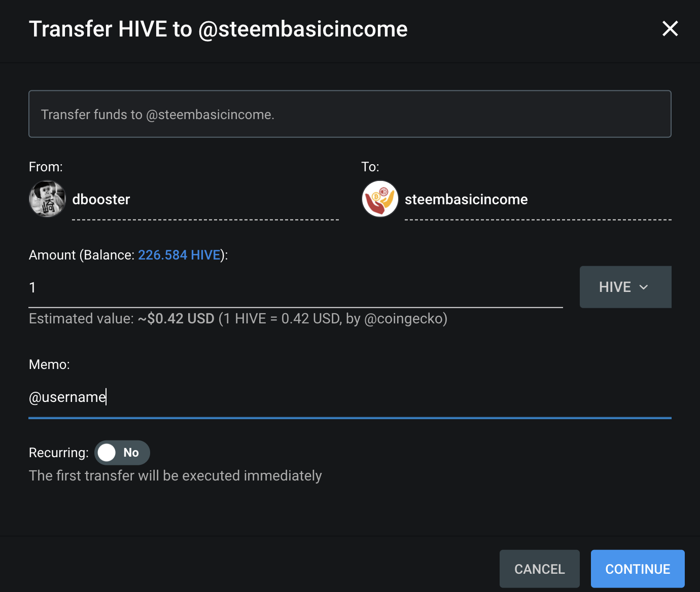Toggle the Recurring switch on

(x=122, y=453)
